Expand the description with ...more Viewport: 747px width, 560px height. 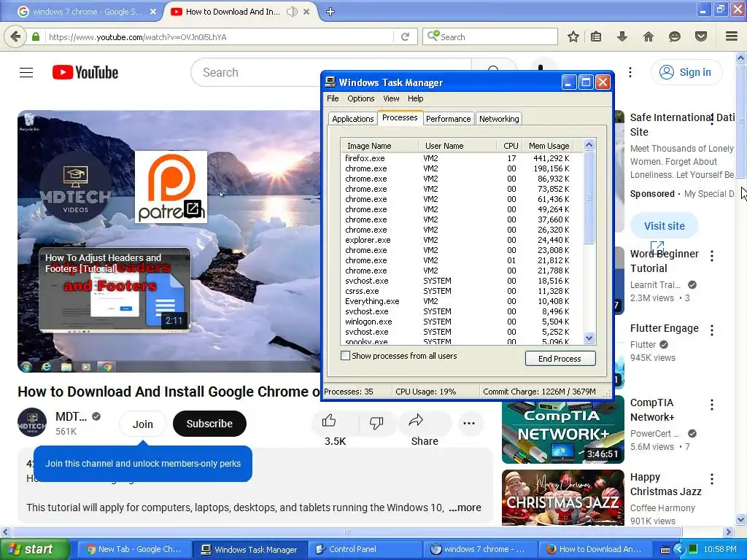[x=465, y=507]
